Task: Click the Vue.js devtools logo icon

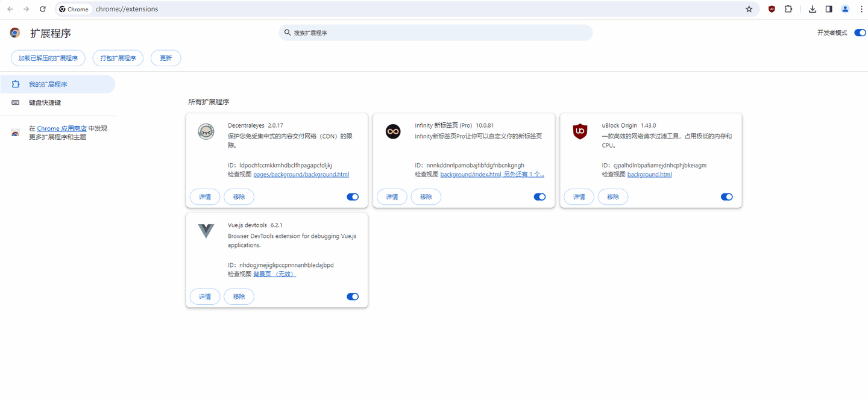Action: click(206, 231)
